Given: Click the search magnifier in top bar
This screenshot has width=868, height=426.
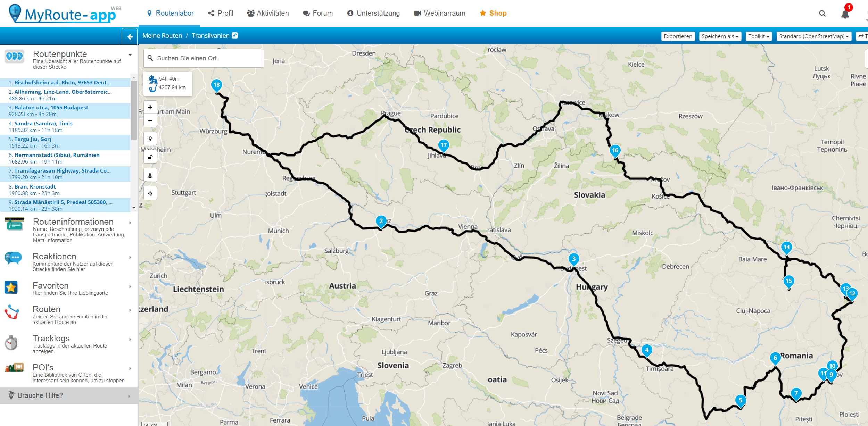Looking at the screenshot, I should click(822, 14).
